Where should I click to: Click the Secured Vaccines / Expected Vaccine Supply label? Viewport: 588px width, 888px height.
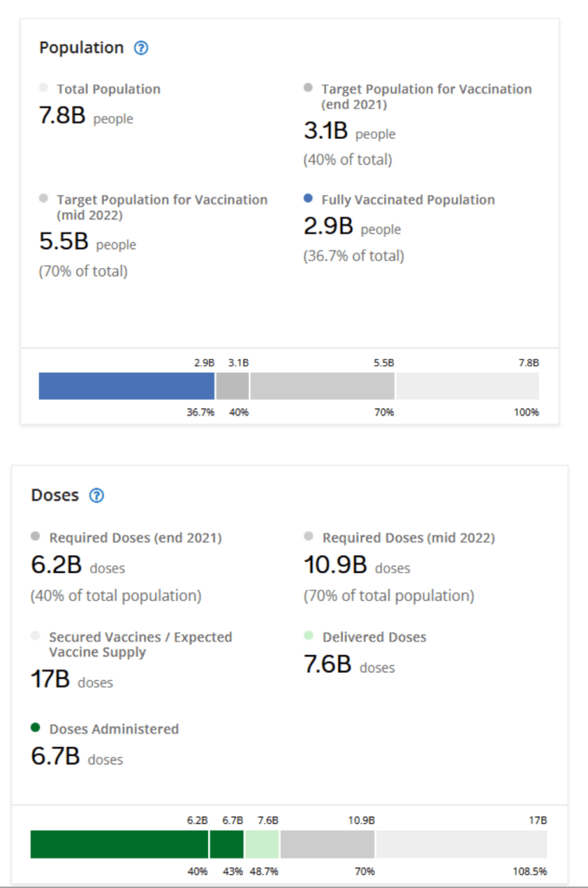pos(140,644)
